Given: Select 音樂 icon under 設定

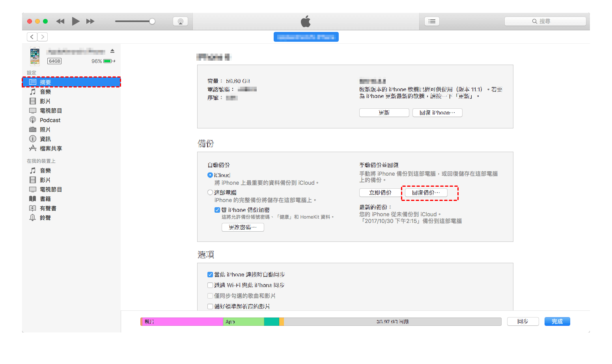Looking at the screenshot, I should click(x=33, y=92).
